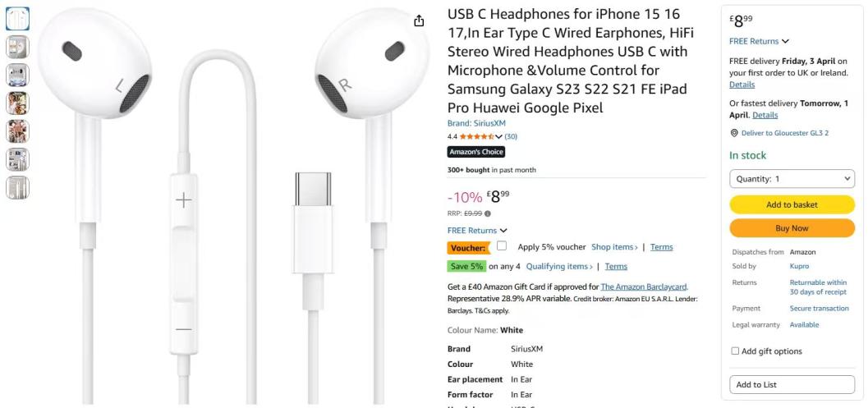Enable the Add gift options checkbox
Viewport: 868px width, 408px height.
point(735,351)
